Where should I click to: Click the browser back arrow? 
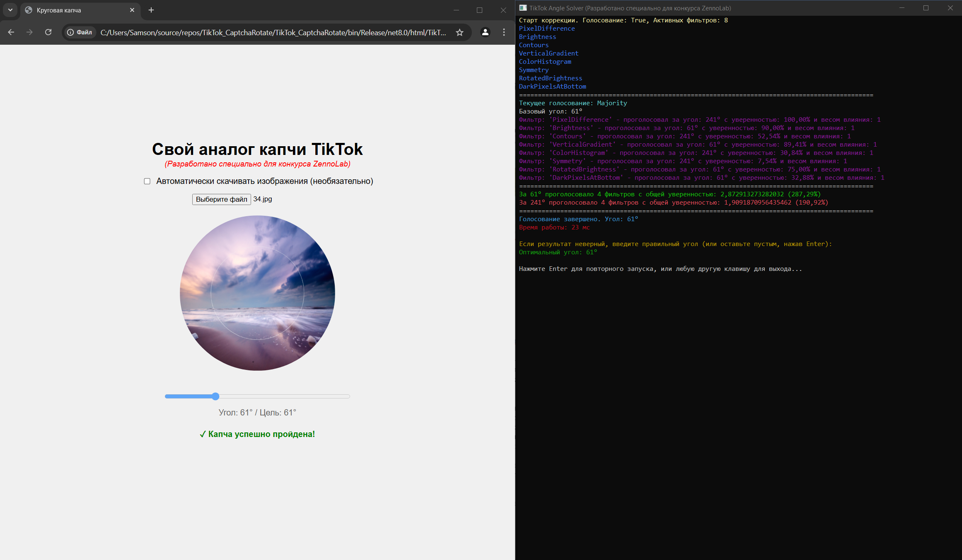click(x=11, y=32)
